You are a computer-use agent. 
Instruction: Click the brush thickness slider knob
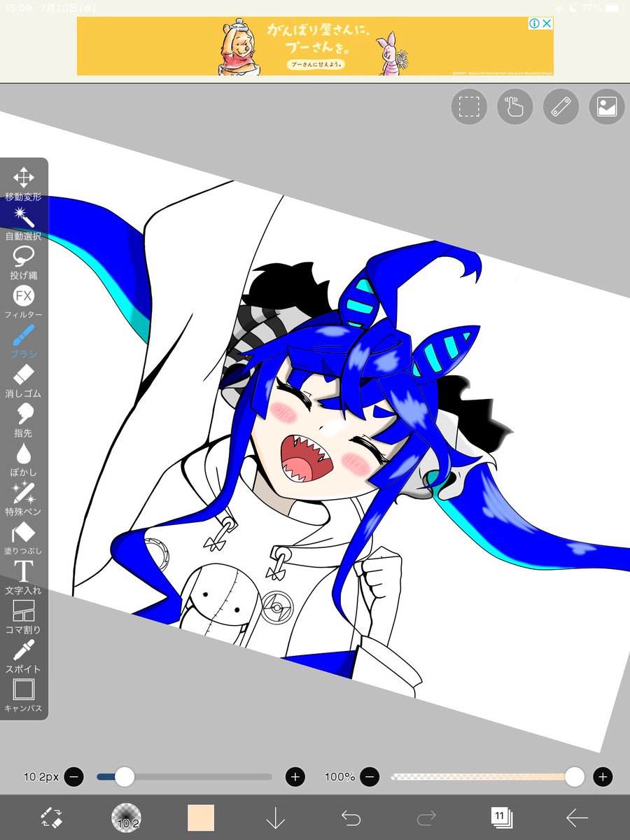(x=125, y=776)
